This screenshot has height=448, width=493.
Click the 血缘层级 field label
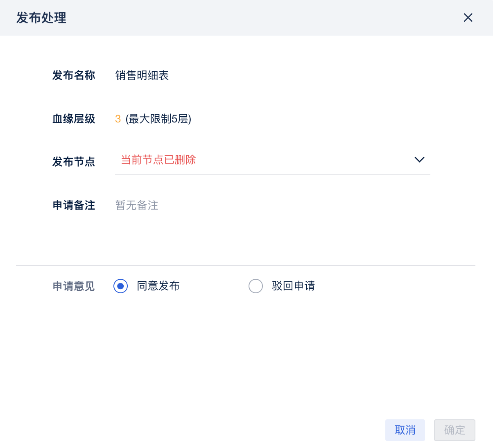[x=74, y=119]
